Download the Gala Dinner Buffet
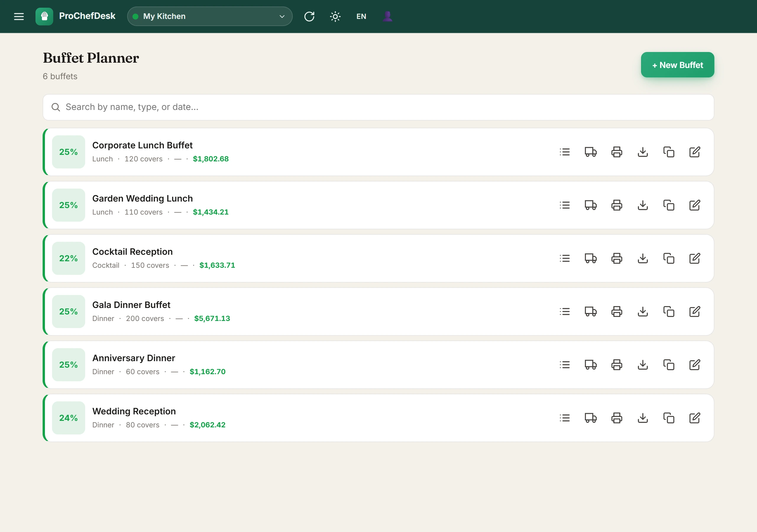This screenshot has width=757, height=532. pyautogui.click(x=643, y=312)
